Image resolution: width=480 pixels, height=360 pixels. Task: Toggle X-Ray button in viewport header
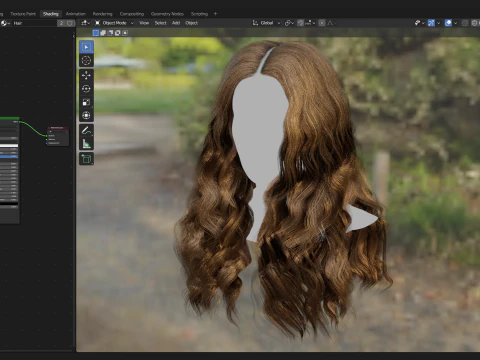465,23
